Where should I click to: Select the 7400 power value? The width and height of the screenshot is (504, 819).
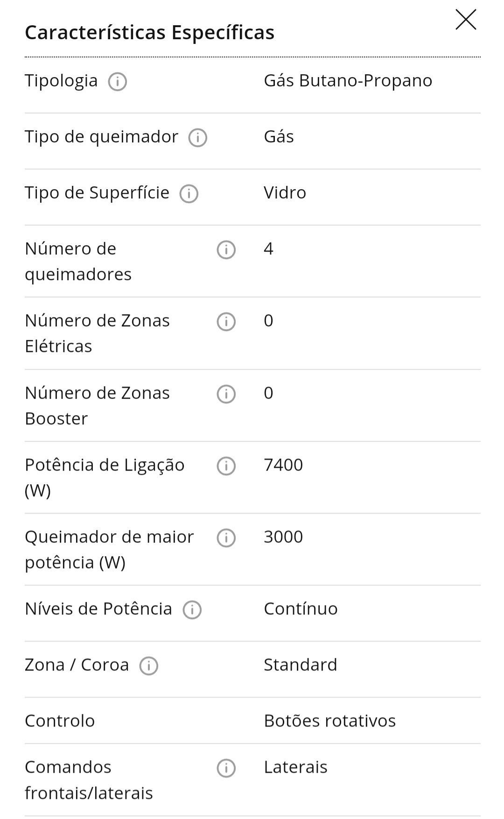pos(283,465)
